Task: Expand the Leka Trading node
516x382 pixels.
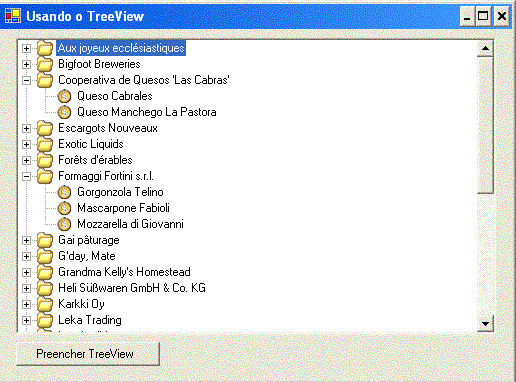Action: [x=26, y=320]
